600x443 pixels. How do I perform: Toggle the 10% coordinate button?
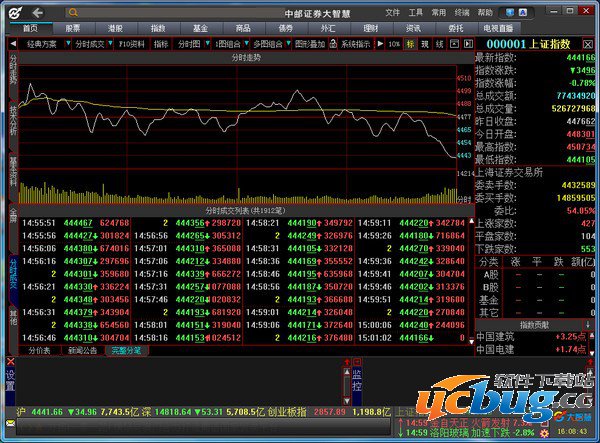(x=394, y=44)
